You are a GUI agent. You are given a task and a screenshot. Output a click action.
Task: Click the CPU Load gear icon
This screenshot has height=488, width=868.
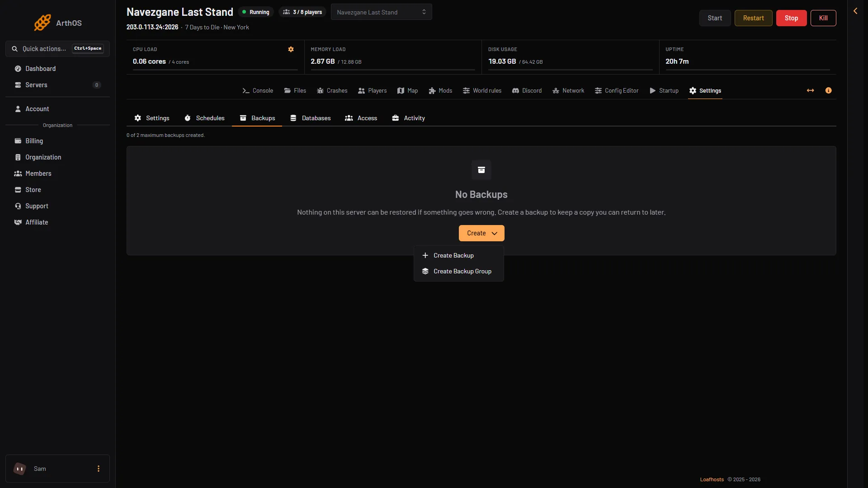[x=291, y=49]
